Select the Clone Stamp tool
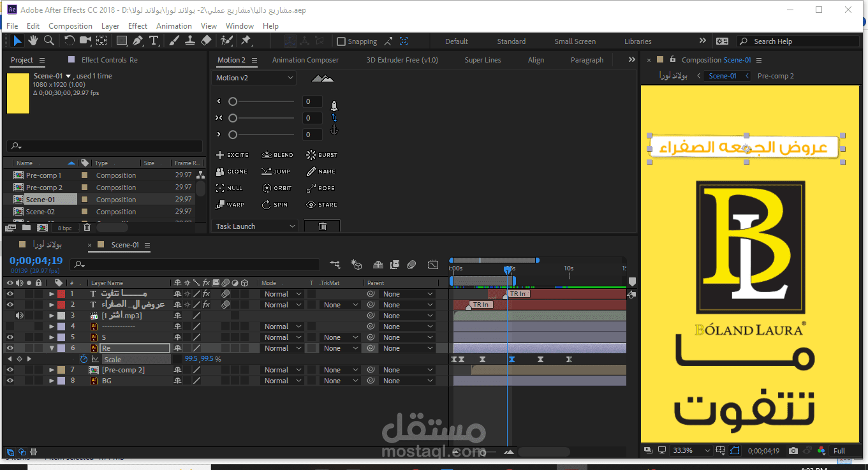This screenshot has width=868, height=470. click(x=189, y=41)
